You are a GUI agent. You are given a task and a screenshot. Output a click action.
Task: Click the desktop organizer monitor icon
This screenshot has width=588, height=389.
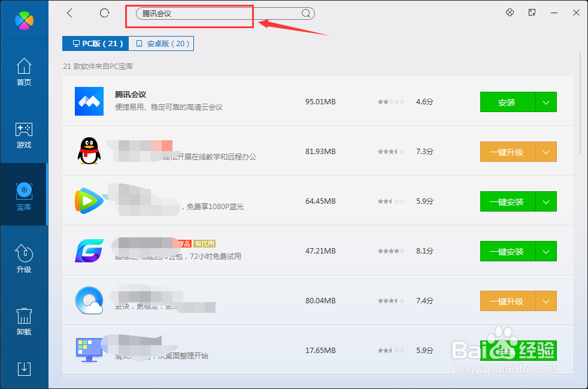pyautogui.click(x=89, y=349)
